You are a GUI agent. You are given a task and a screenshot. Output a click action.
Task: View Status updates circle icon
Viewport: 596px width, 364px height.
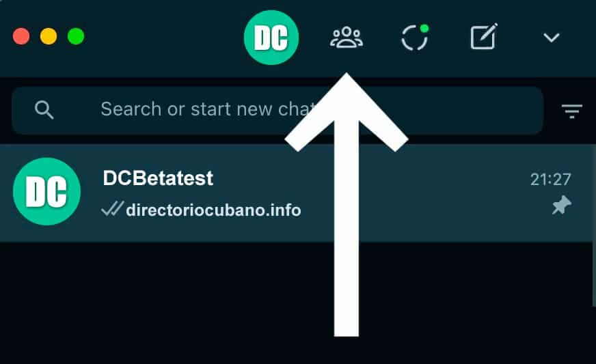click(x=415, y=38)
